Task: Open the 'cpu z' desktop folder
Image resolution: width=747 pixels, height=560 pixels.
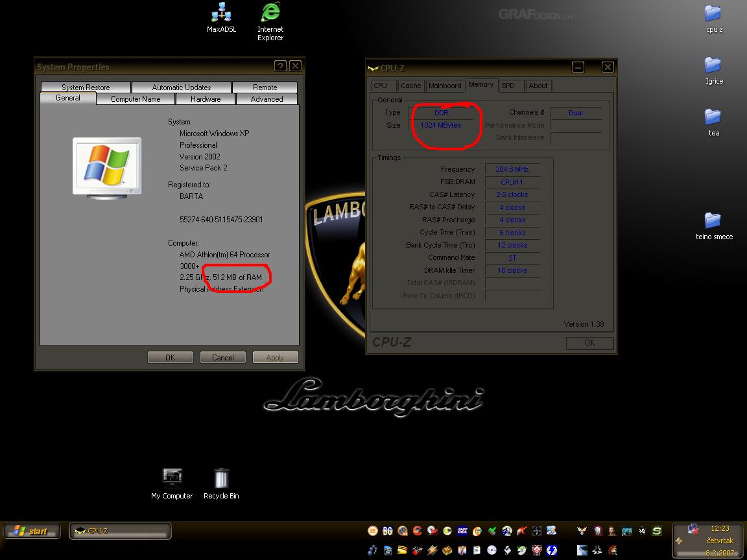Action: [x=713, y=14]
